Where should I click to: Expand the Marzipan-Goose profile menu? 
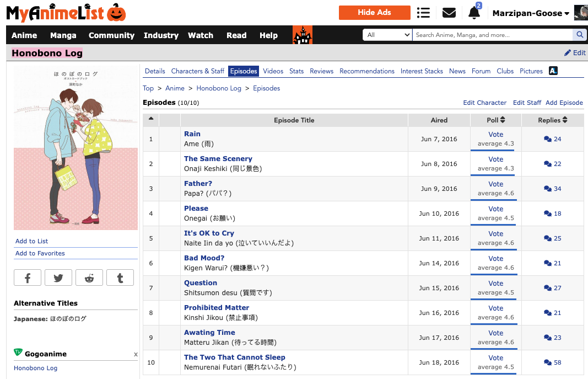pyautogui.click(x=531, y=13)
